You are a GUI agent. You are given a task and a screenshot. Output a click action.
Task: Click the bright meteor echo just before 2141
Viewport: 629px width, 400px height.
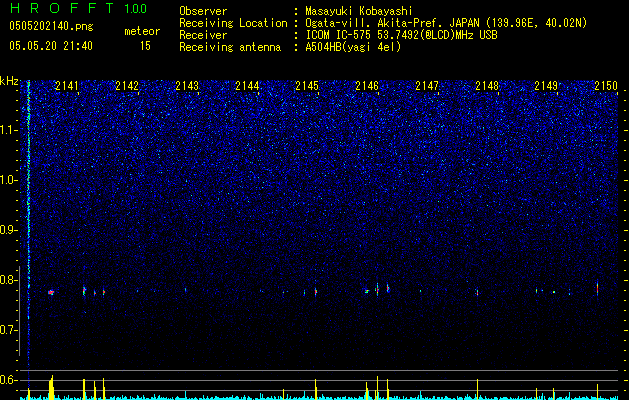click(51, 292)
